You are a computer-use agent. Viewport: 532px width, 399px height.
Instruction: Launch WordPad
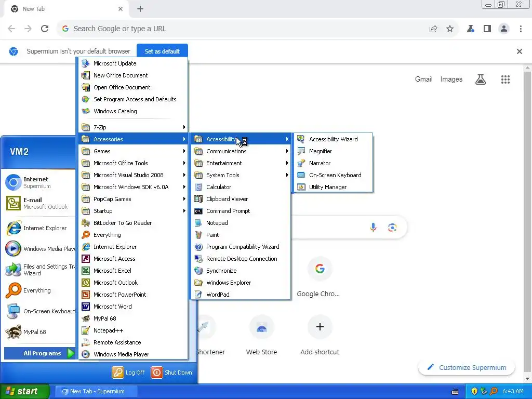[241, 295]
